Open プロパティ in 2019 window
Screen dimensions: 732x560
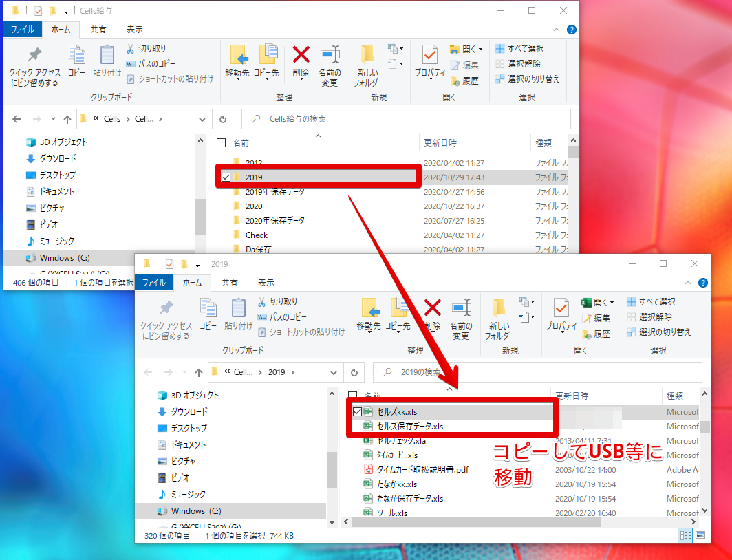pos(561,315)
